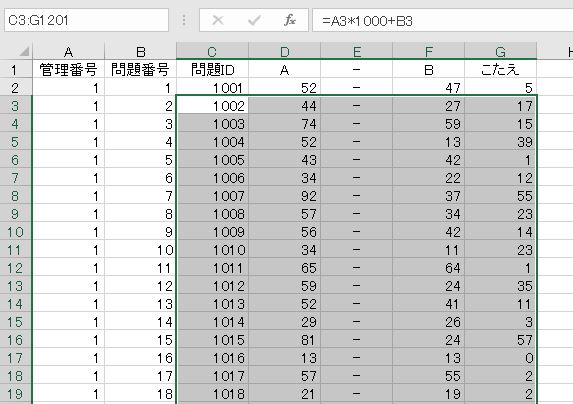Select column F header
573x404 pixels.
428,52
